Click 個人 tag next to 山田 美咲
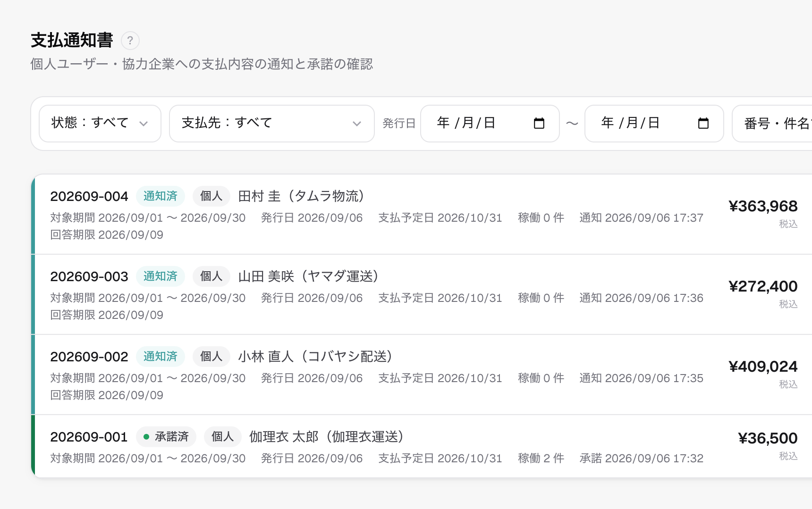This screenshot has width=812, height=509. pos(211,276)
